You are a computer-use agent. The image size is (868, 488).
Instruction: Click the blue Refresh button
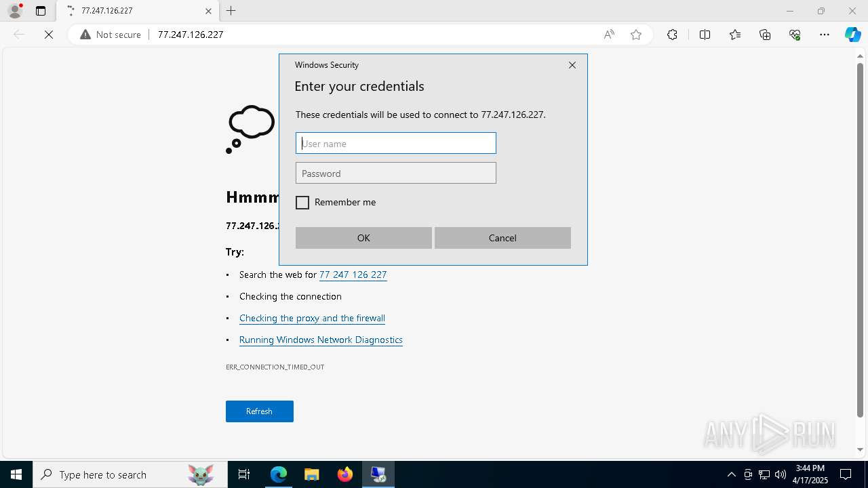click(x=260, y=411)
